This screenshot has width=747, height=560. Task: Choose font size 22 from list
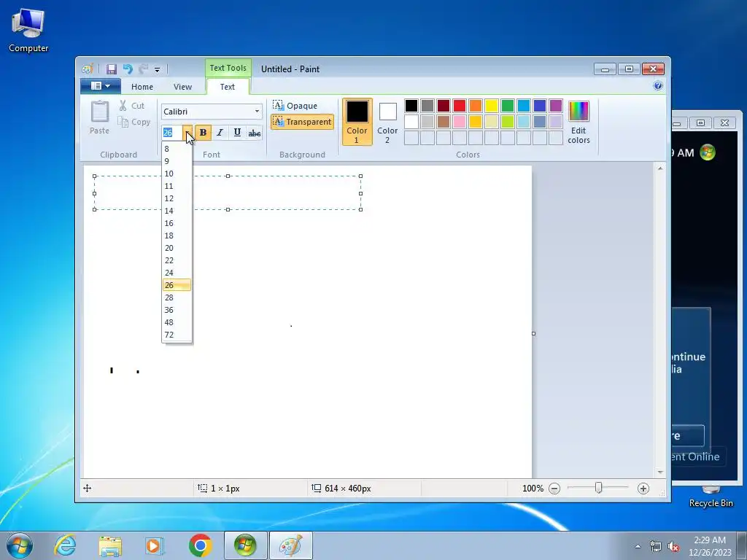click(177, 260)
